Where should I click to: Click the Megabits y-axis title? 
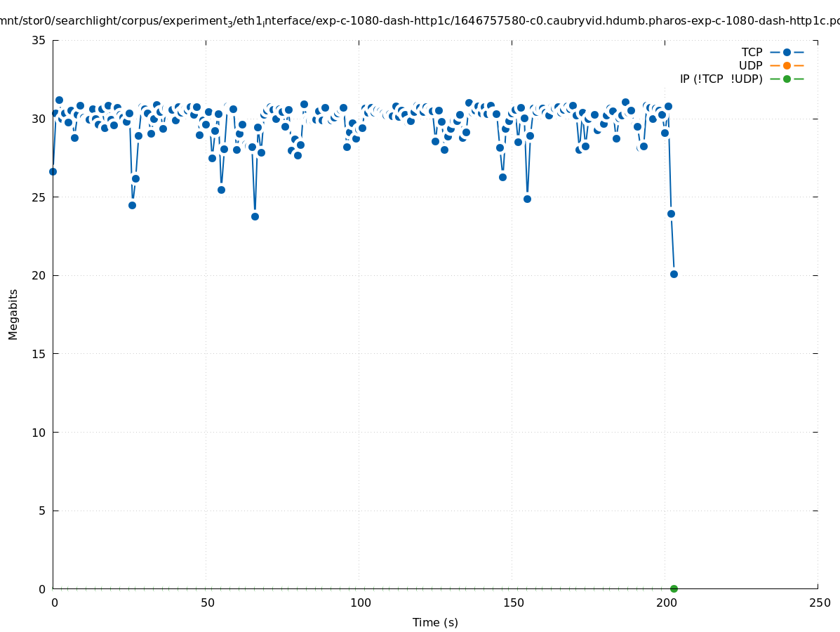tap(13, 314)
